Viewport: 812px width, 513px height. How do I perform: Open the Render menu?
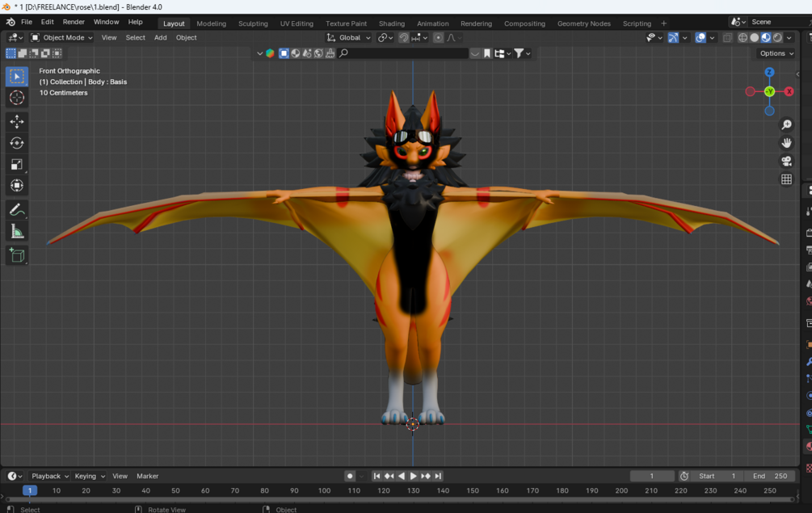pos(74,22)
